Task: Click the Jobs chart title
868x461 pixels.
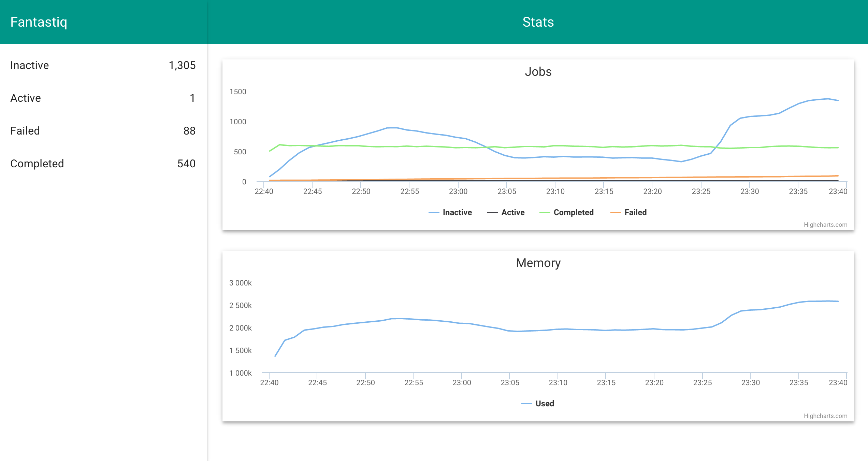Action: click(538, 72)
